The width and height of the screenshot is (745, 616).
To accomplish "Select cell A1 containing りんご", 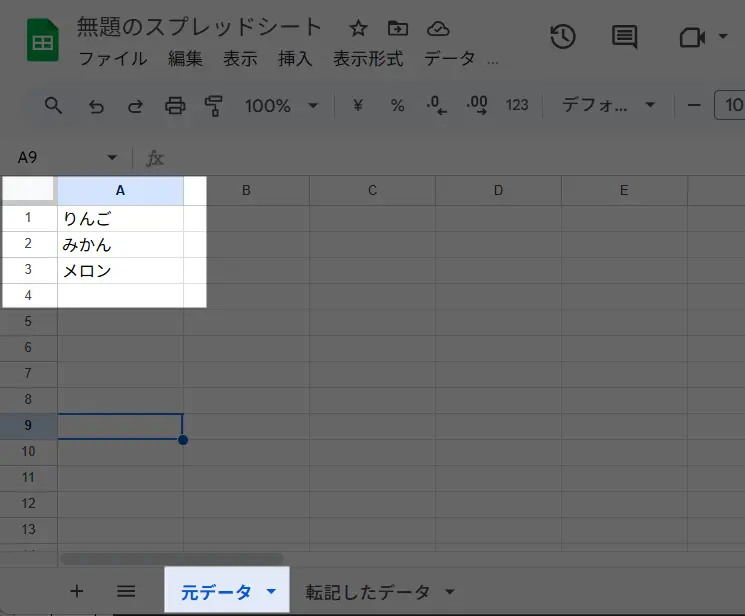I will point(120,218).
